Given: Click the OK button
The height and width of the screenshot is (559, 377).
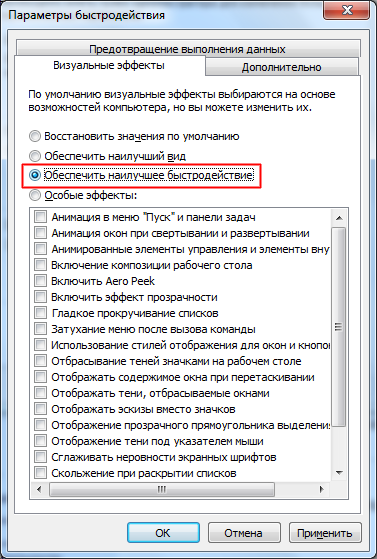Looking at the screenshot, I should pos(163,533).
